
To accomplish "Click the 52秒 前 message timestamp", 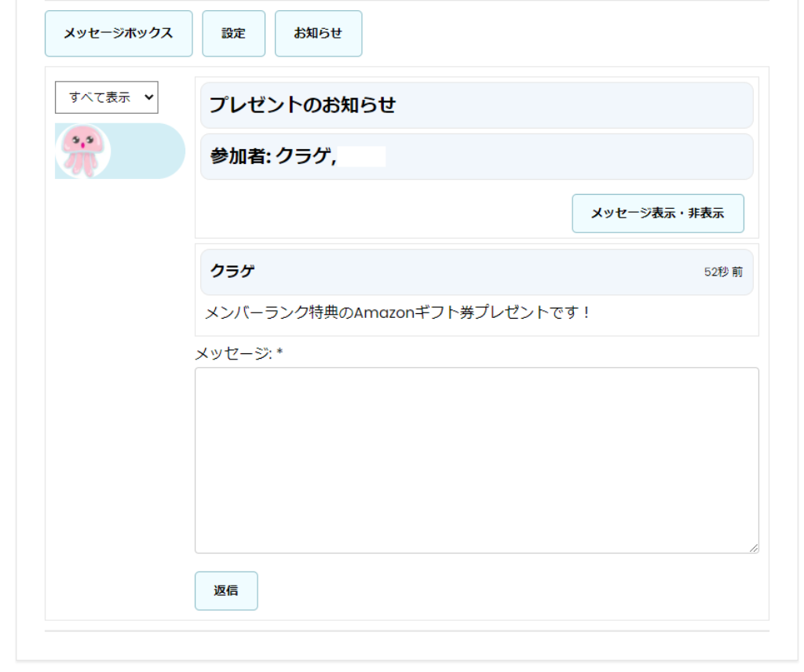I will pos(722,272).
